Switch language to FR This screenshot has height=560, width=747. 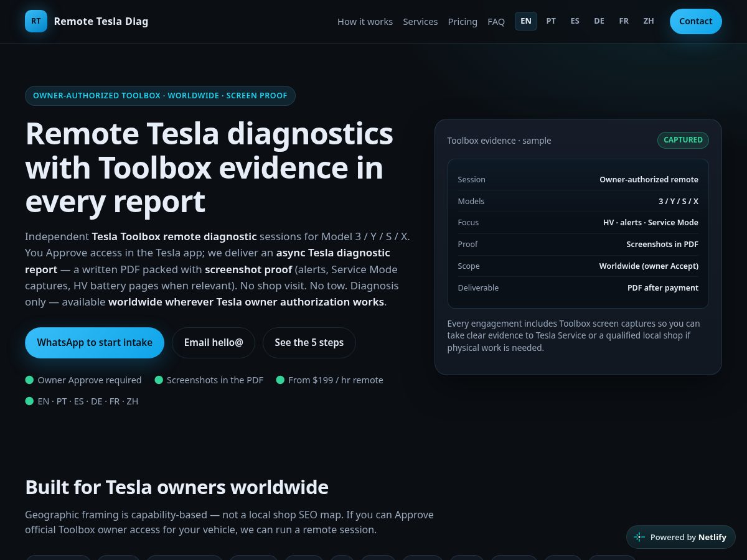(624, 21)
